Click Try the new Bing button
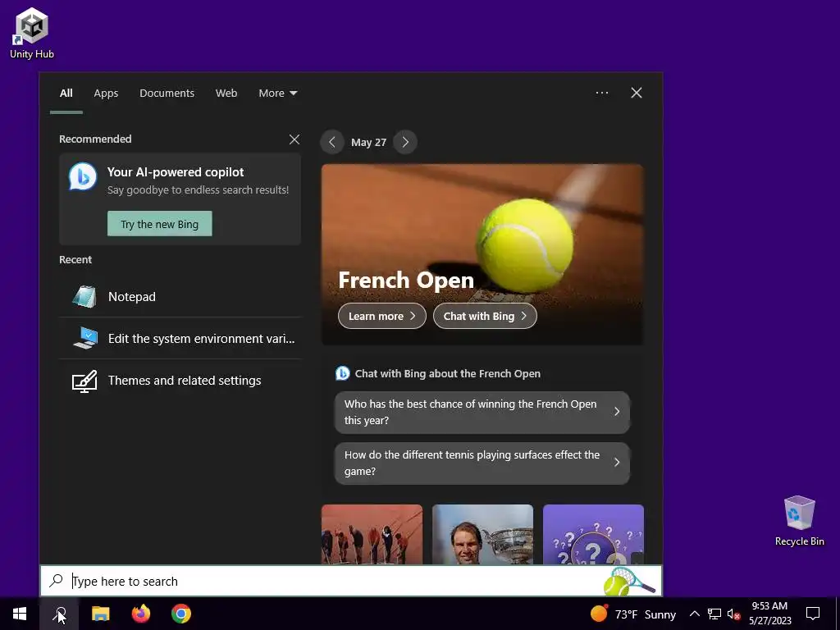This screenshot has width=840, height=630. pyautogui.click(x=160, y=224)
